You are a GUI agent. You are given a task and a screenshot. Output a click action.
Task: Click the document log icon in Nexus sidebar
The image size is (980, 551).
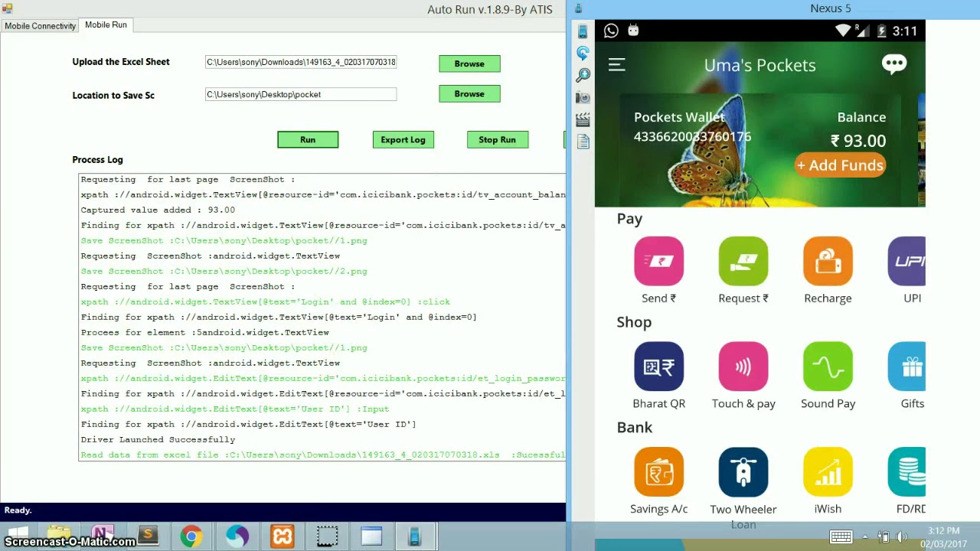pyautogui.click(x=583, y=142)
